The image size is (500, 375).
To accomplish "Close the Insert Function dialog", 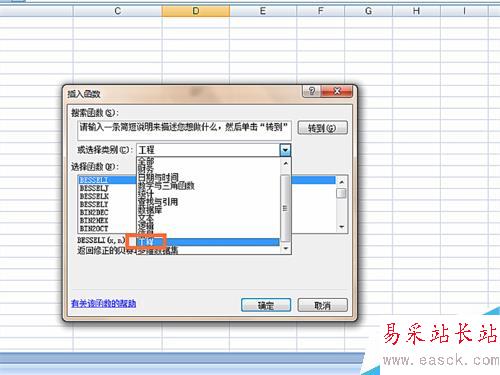I will coord(337,91).
